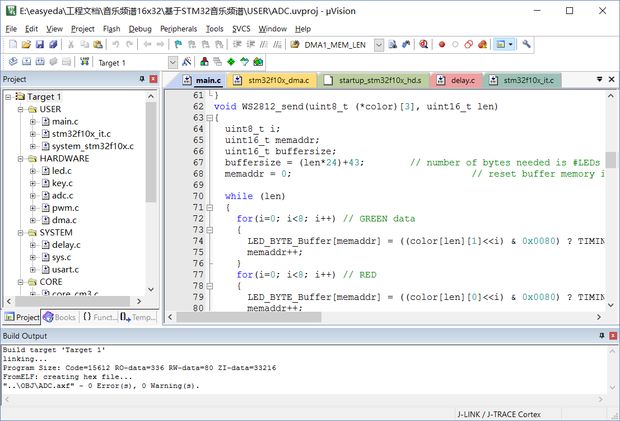Start the debug session with the magnifier icon
Viewport: 620px width, 421px height.
(423, 44)
